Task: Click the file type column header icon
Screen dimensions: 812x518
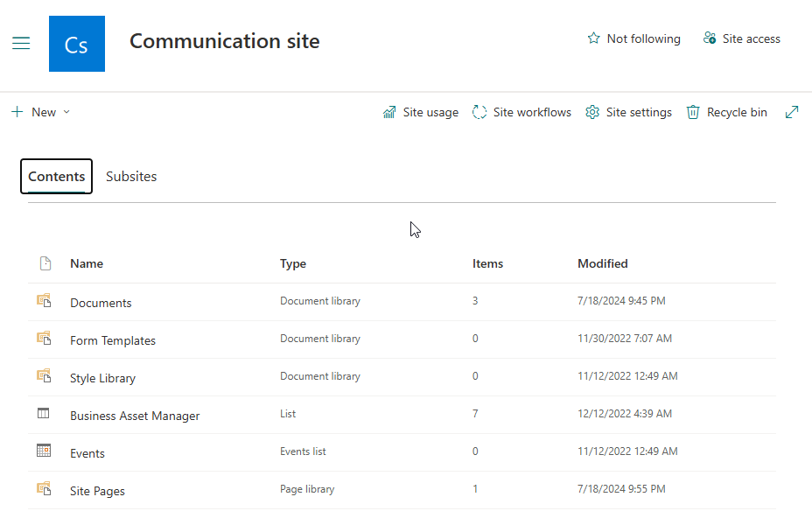Action: [x=45, y=263]
